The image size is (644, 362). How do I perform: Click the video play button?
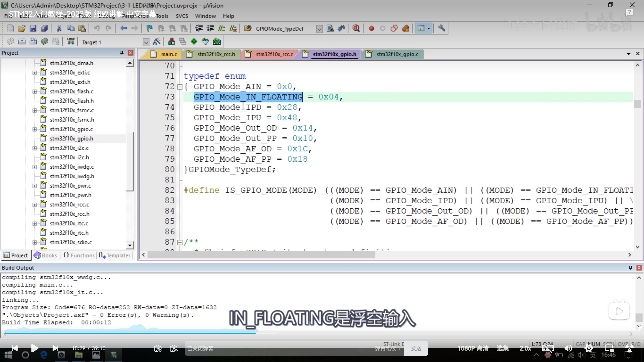click(34, 348)
